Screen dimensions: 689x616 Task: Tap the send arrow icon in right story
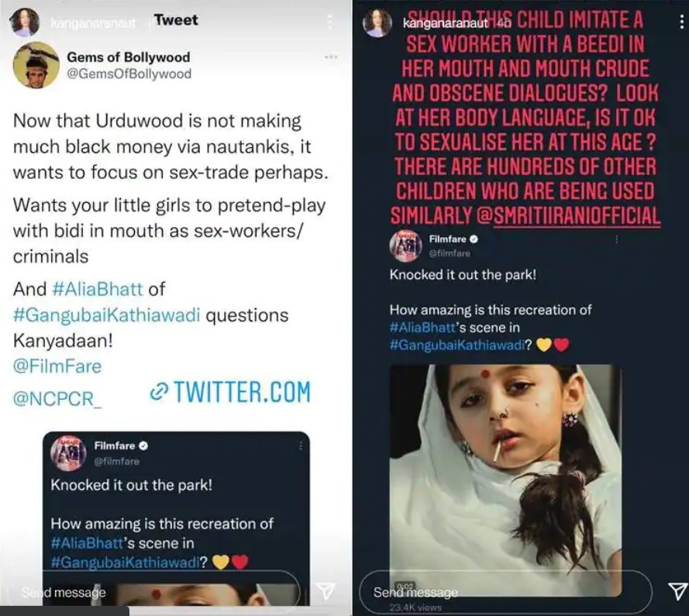tap(677, 591)
